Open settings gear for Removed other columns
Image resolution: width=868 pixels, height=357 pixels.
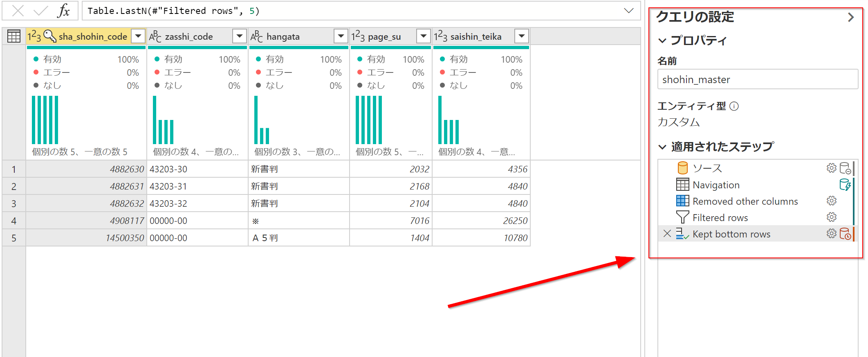coord(832,201)
